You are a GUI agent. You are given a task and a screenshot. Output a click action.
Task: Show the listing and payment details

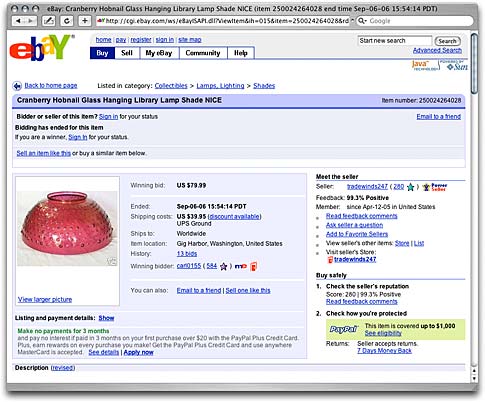(106, 318)
